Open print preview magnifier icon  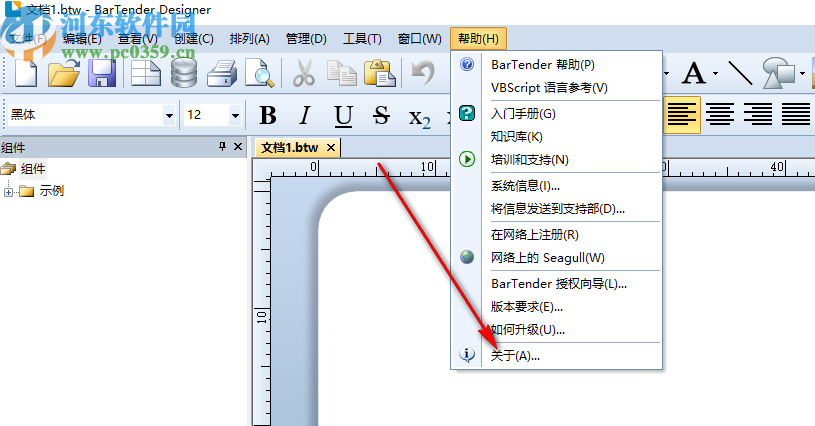point(259,73)
